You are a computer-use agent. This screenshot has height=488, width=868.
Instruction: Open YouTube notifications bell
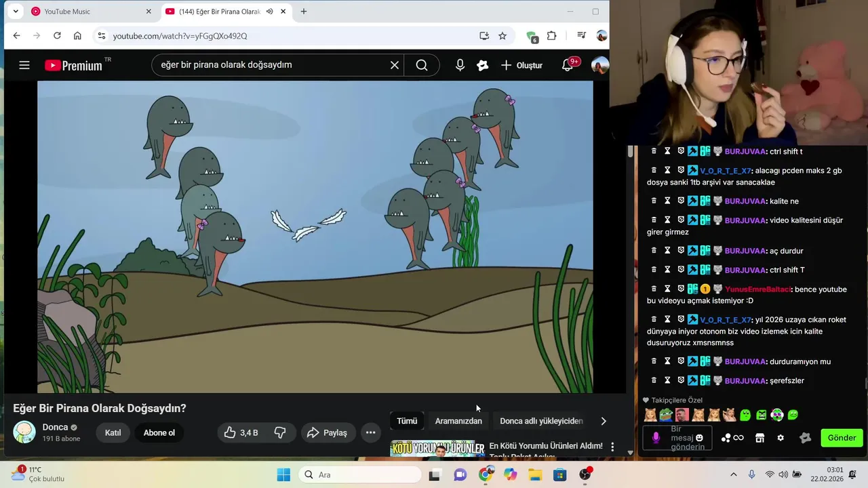(x=568, y=65)
